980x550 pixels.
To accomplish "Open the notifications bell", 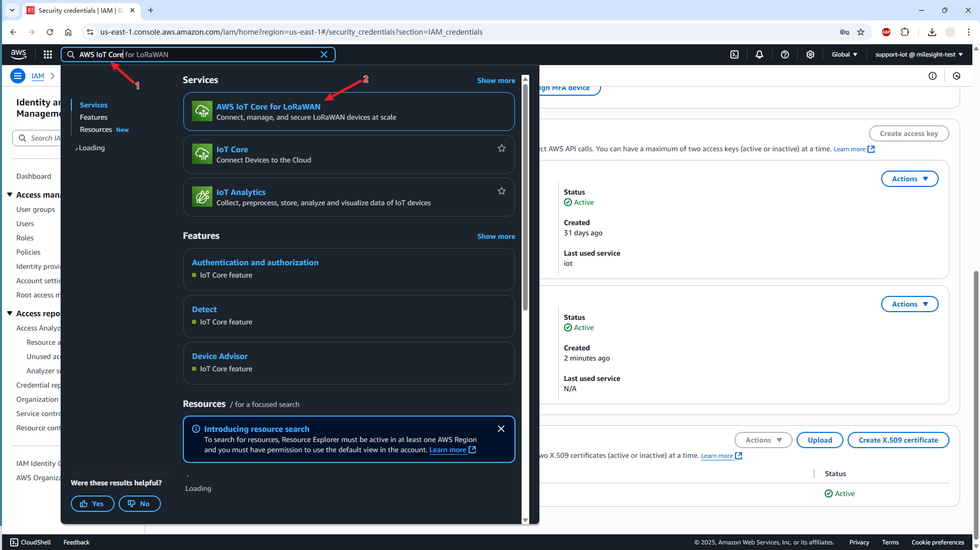I will [x=759, y=54].
